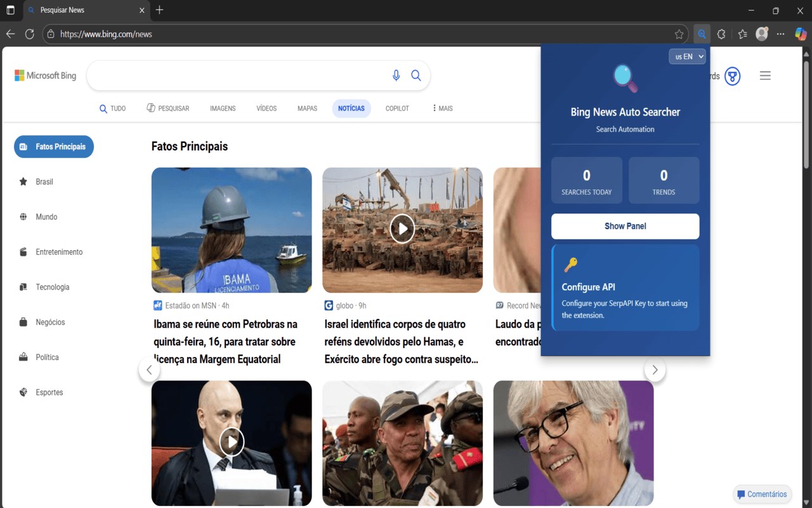The height and width of the screenshot is (508, 812).
Task: Open the soldiers in camouflage thumbnail
Action: click(402, 443)
